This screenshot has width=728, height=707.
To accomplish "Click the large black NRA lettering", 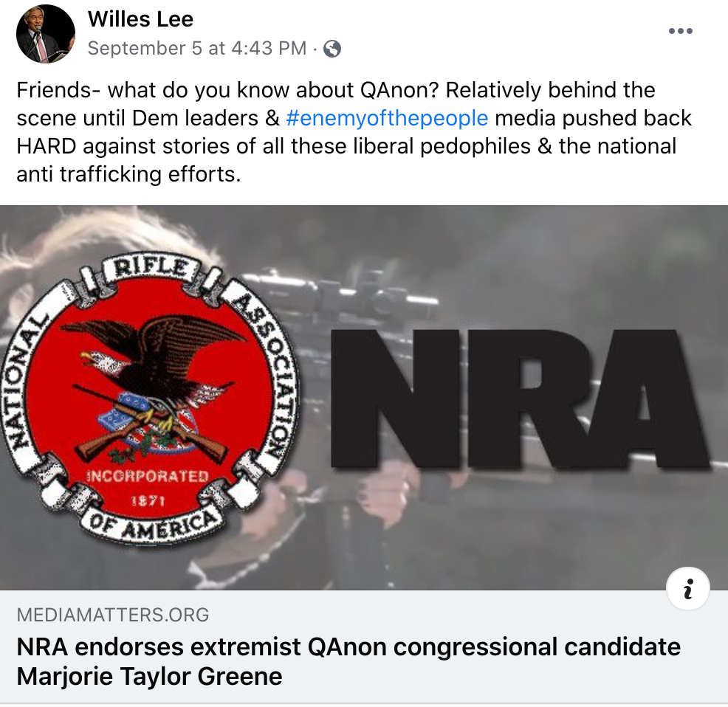I will click(x=519, y=399).
